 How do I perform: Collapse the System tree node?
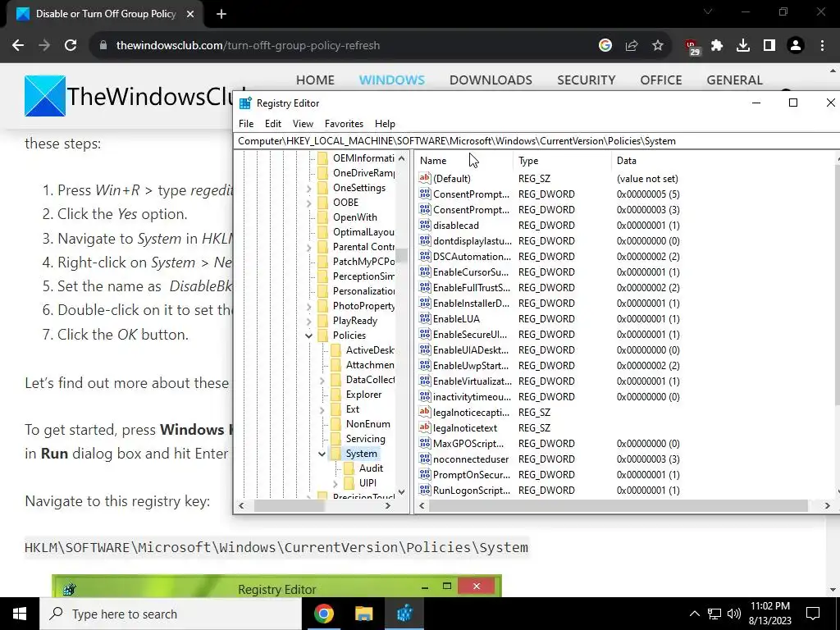322,454
